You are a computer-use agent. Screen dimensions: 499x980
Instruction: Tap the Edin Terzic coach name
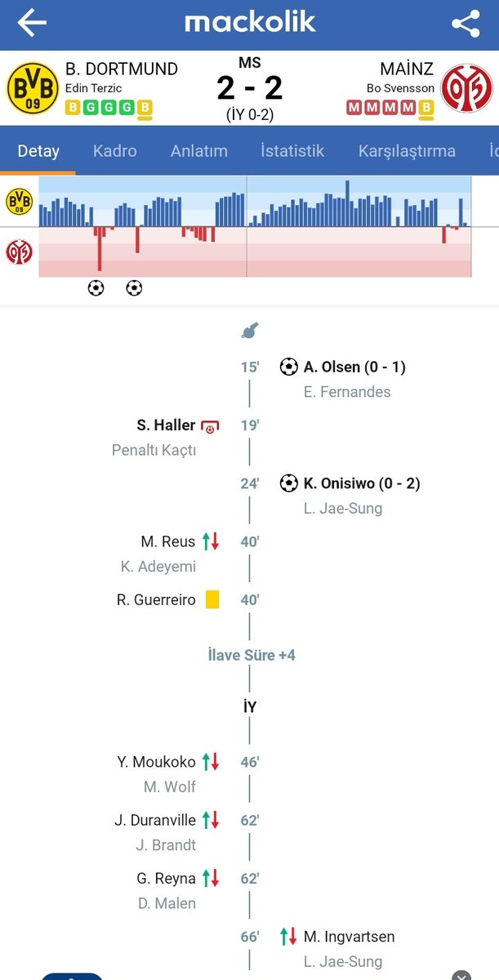coord(93,88)
